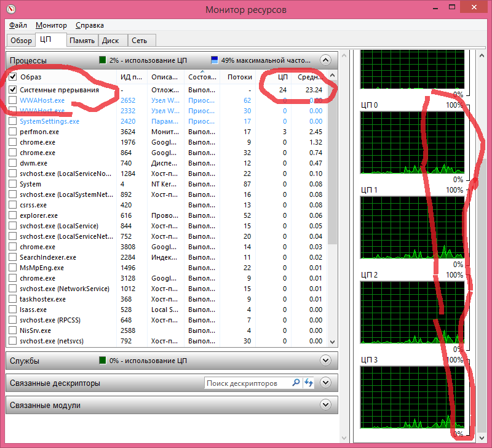Select the NisSrv.exe process row
Viewport: 492px width, 448px height.
tap(167, 330)
